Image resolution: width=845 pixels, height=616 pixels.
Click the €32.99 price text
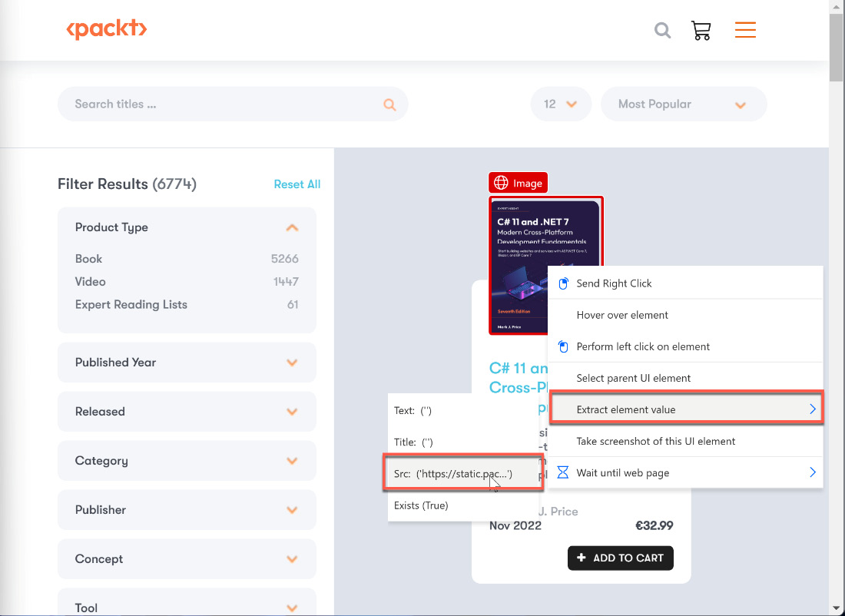point(654,525)
